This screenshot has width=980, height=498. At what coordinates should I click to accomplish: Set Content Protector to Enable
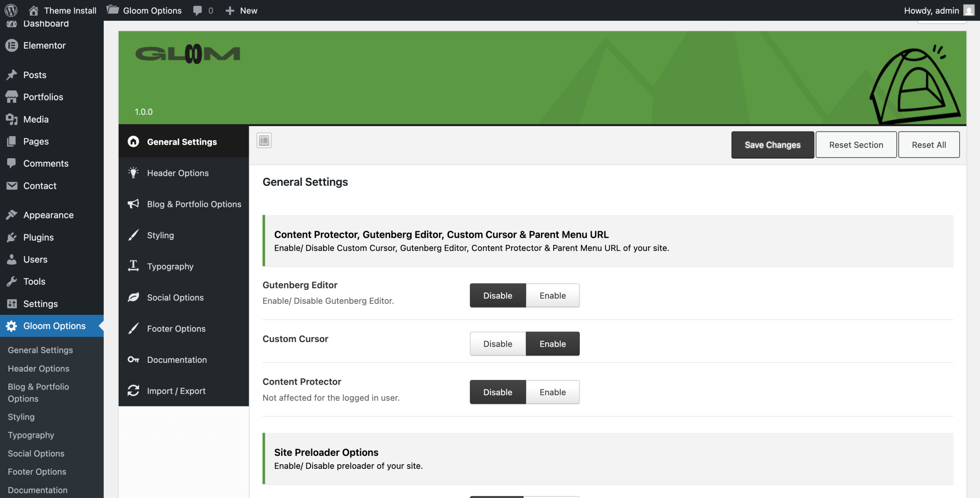(552, 392)
